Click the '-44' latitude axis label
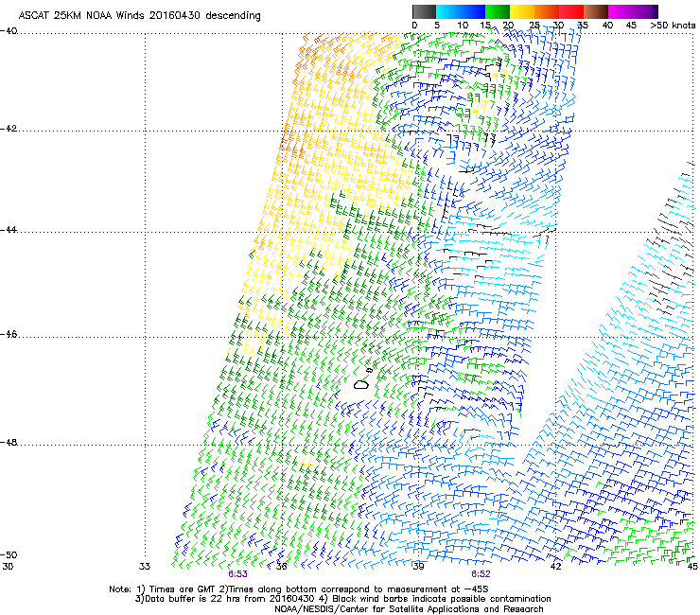Viewport: 700px width, 615px height. [x=9, y=230]
